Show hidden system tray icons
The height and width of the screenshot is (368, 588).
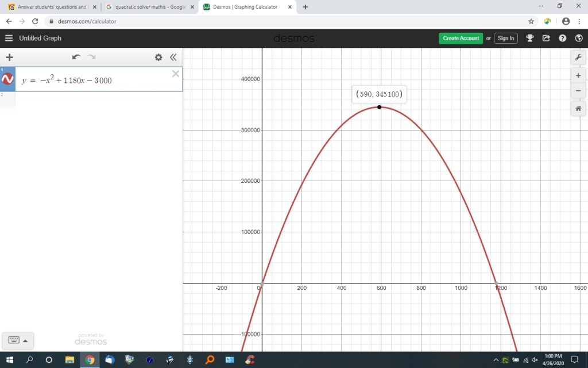(x=496, y=360)
